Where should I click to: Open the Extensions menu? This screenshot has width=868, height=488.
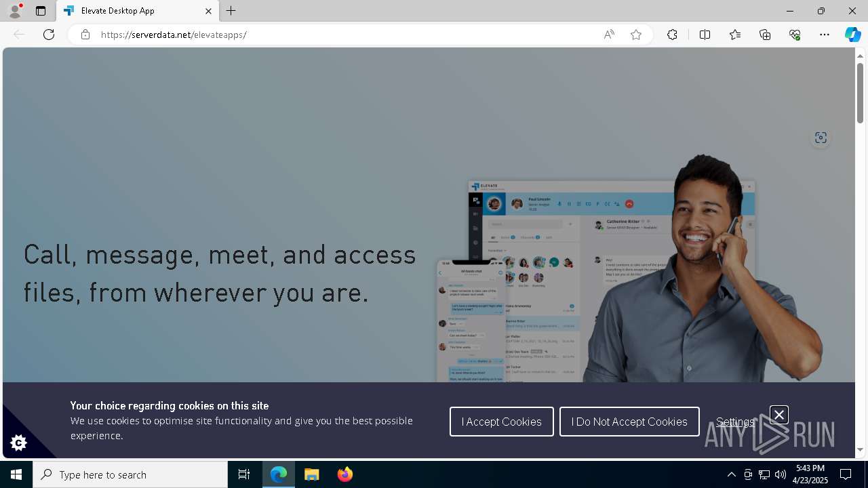672,35
